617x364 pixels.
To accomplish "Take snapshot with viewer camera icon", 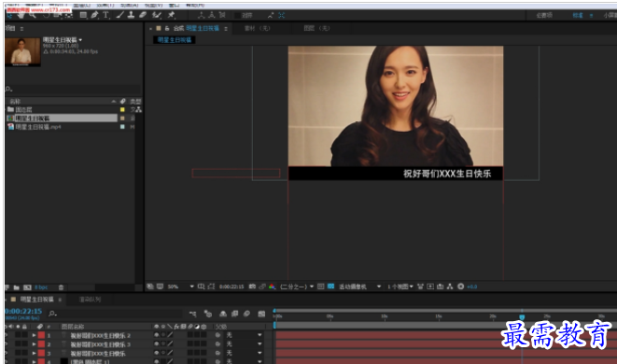I will tap(252, 287).
